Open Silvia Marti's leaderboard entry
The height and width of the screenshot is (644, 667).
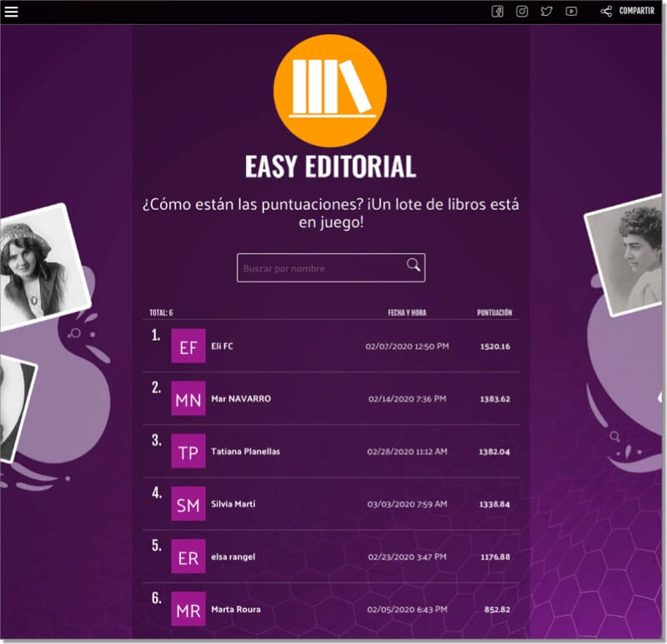(233, 504)
